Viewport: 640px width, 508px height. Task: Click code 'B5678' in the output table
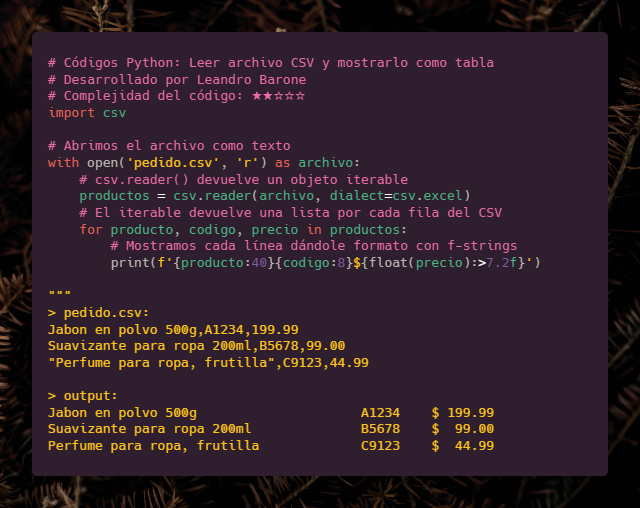[380, 429]
